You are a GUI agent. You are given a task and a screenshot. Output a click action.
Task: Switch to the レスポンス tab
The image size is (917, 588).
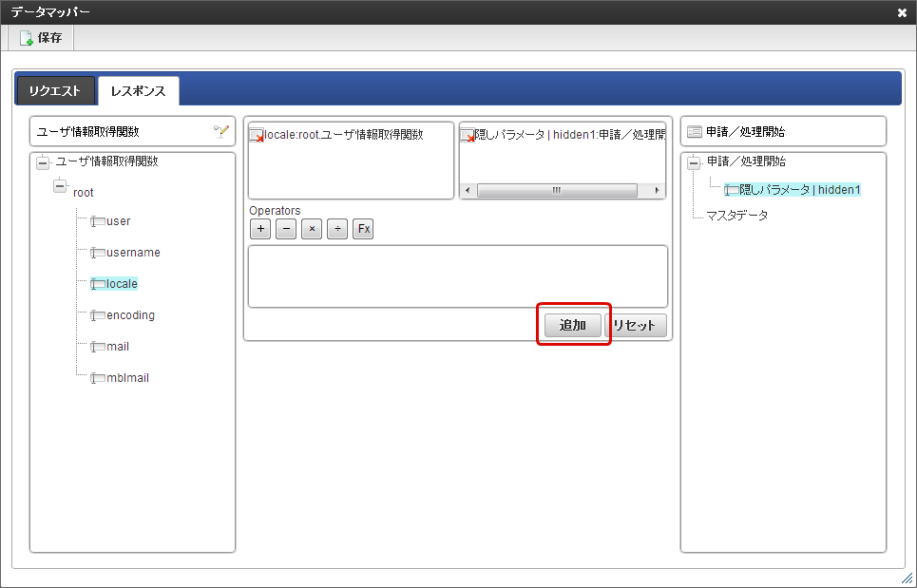pyautogui.click(x=139, y=91)
